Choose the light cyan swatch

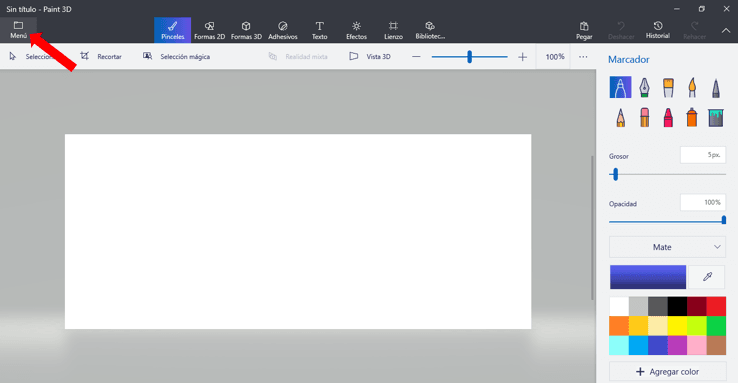(x=619, y=345)
